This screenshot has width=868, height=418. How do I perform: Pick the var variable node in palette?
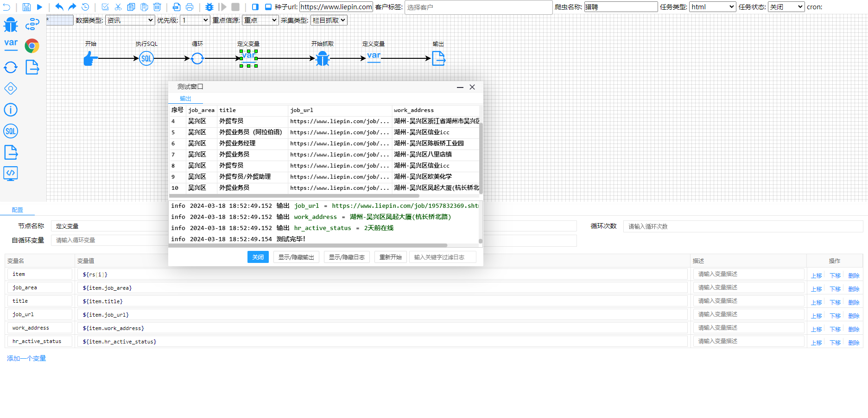pyautogui.click(x=11, y=44)
